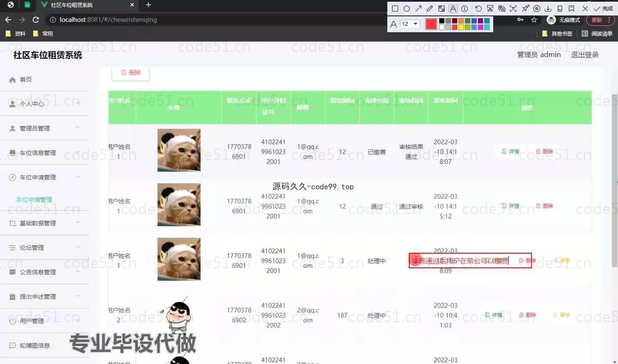Select the ellipse annotation tool
Image resolution: width=618 pixels, height=364 pixels.
pos(406,9)
